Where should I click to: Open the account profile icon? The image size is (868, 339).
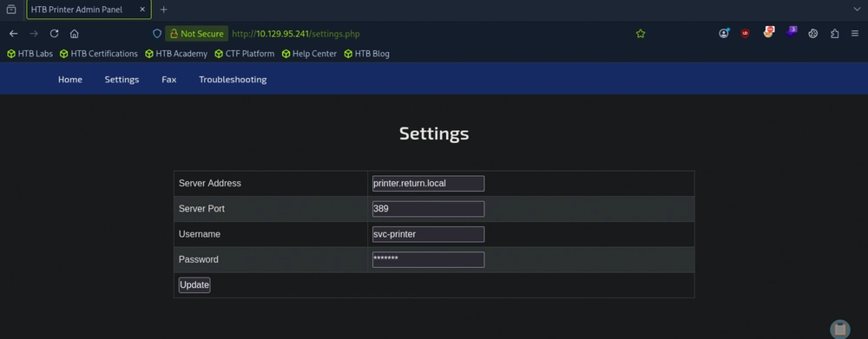(x=724, y=33)
